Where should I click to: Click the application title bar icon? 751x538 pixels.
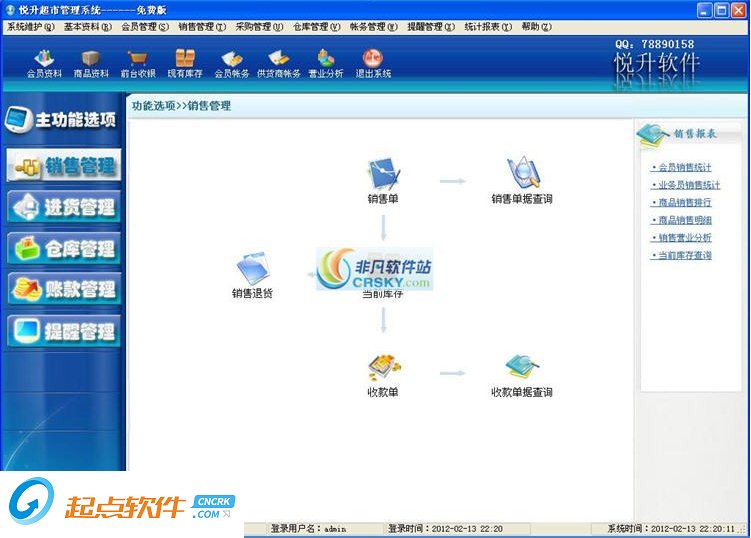tap(10, 10)
